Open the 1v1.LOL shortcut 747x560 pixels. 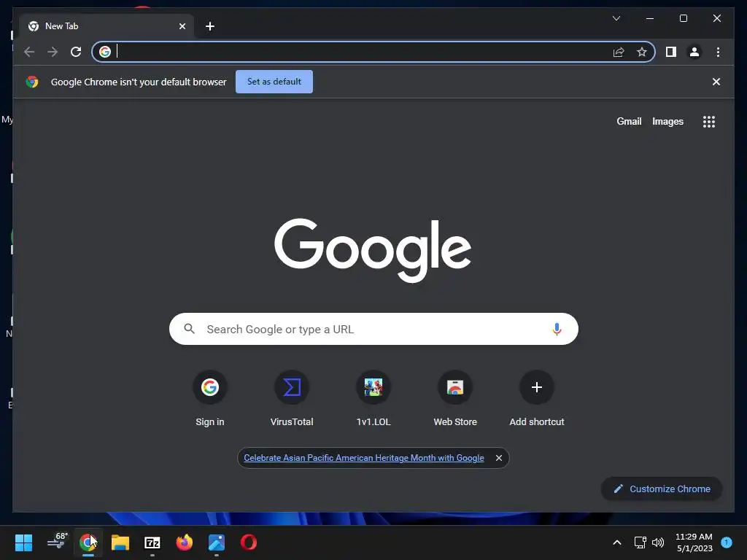pos(373,399)
